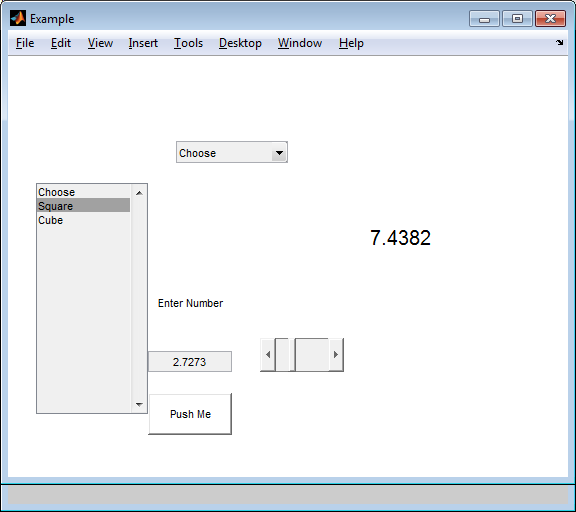
Task: Click the result text 7.4382
Action: [400, 238]
